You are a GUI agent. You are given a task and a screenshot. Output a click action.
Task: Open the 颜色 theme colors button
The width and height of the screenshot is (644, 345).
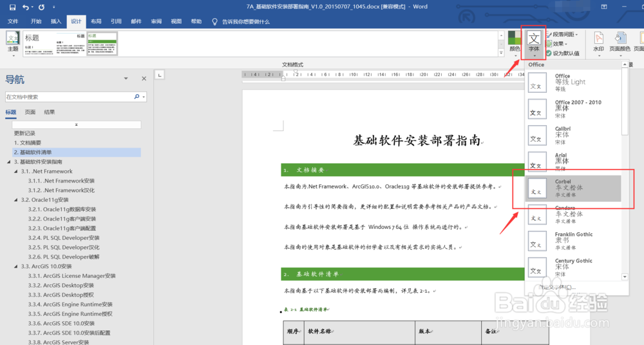click(515, 43)
